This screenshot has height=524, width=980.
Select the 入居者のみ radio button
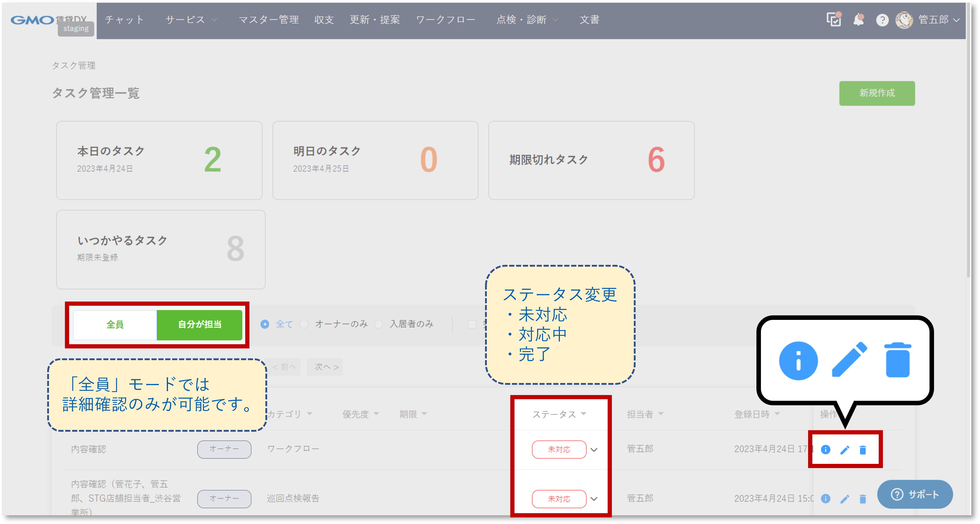coord(379,324)
